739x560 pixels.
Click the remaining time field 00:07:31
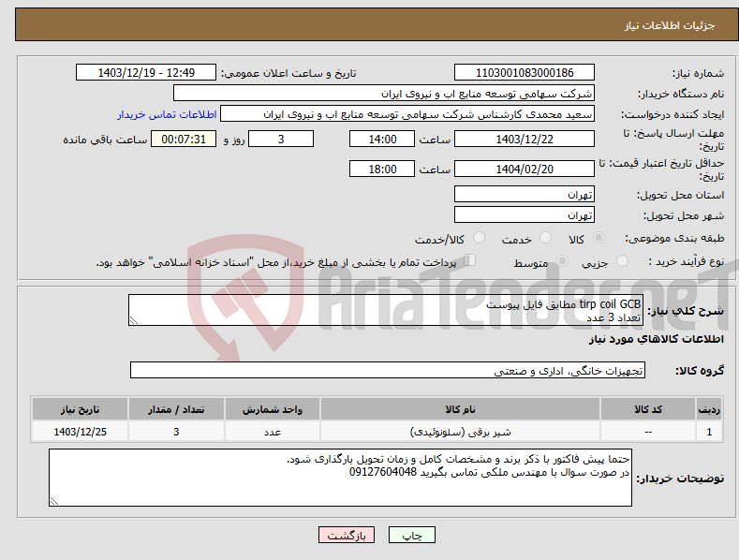(184, 139)
